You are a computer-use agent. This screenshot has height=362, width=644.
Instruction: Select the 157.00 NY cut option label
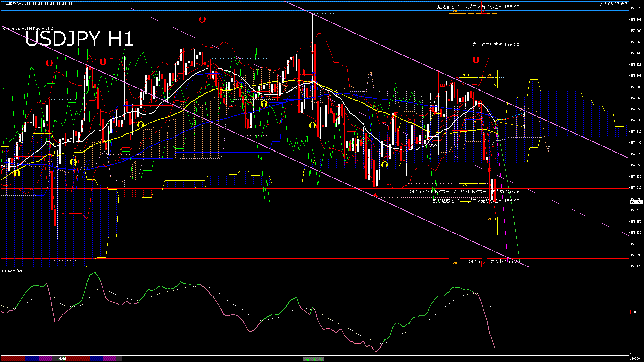click(465, 192)
